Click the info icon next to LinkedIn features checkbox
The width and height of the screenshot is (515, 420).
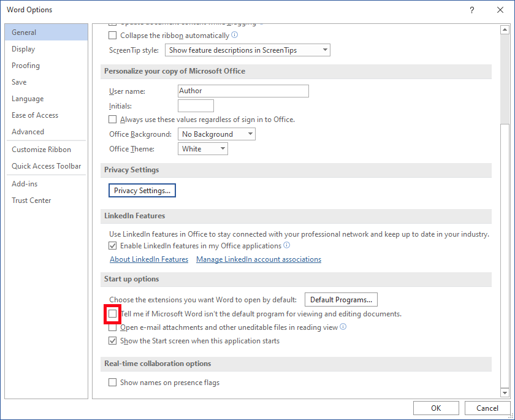[286, 245]
